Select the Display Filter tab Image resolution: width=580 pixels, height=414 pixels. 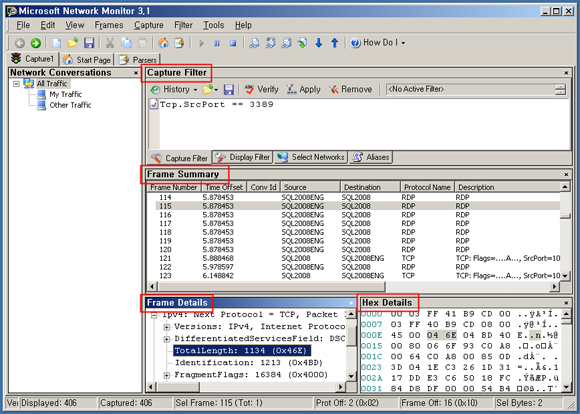coord(243,157)
